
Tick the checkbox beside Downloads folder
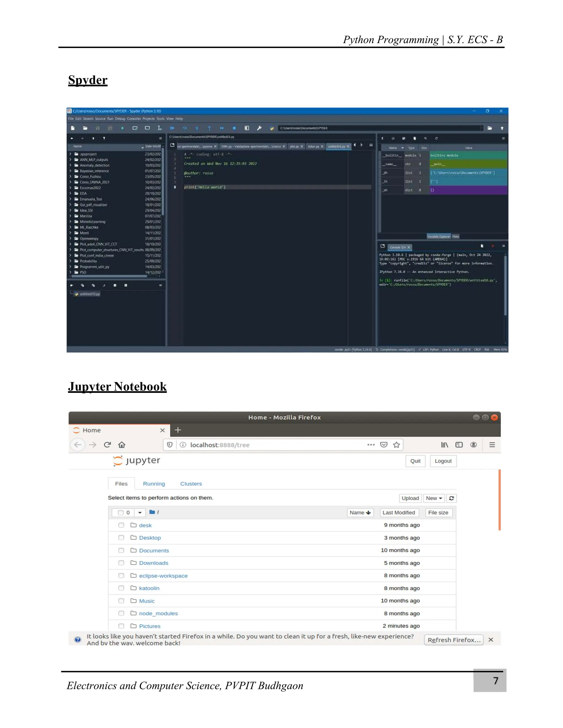tap(121, 563)
